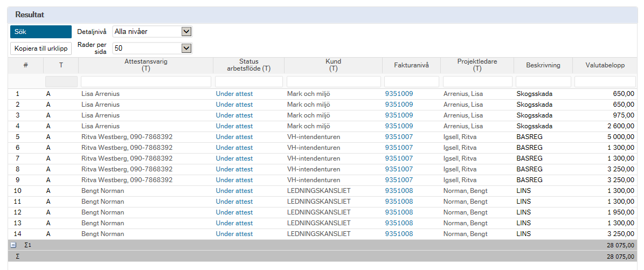This screenshot has height=270, width=644.
Task: Click Σ1 subtotal 28 075,00
Action: pyautogui.click(x=620, y=245)
